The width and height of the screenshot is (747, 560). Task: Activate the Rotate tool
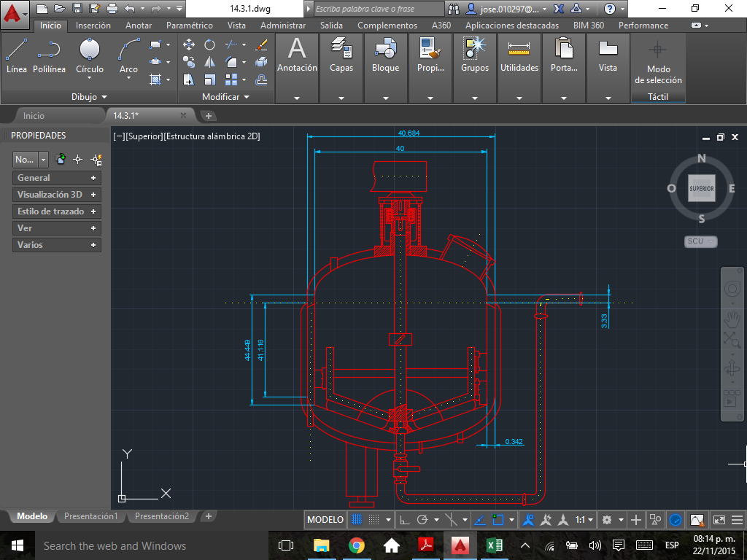[x=209, y=44]
